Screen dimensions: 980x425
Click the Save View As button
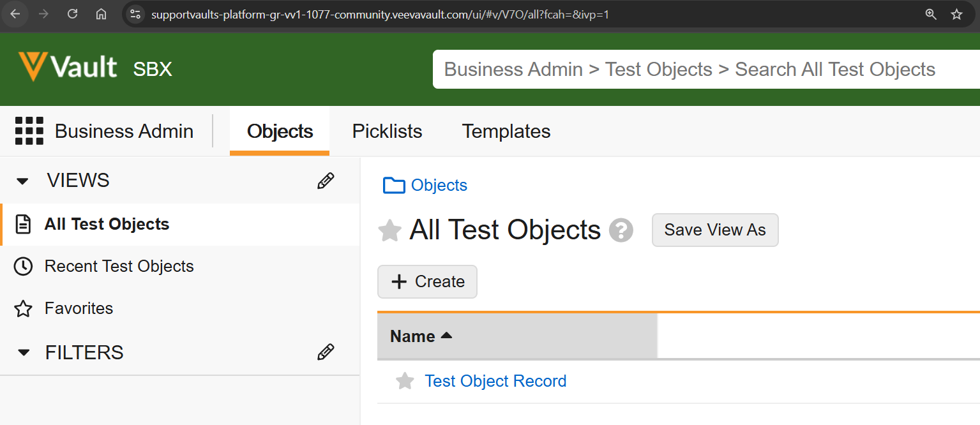point(714,230)
